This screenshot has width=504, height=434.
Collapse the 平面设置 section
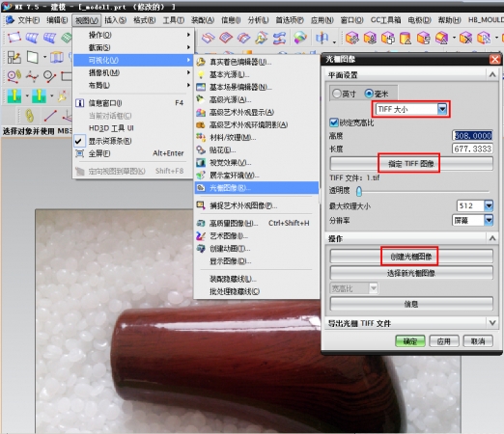point(492,75)
